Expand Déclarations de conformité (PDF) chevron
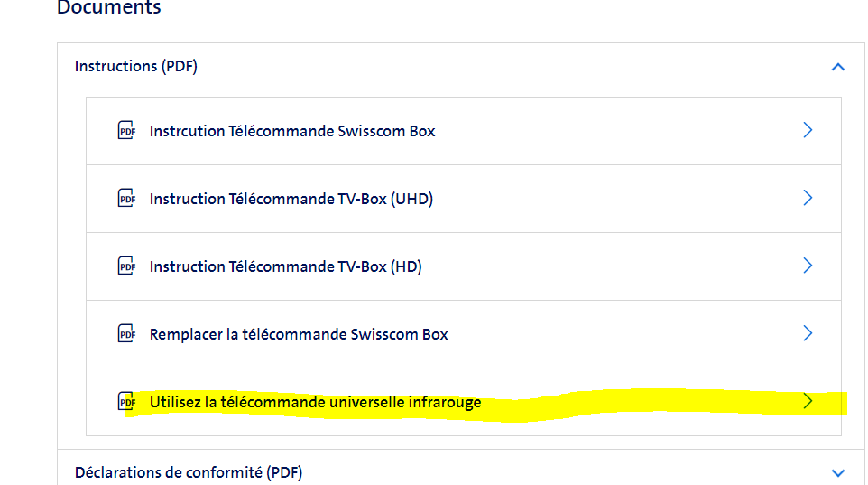The image size is (868, 485). 837,472
